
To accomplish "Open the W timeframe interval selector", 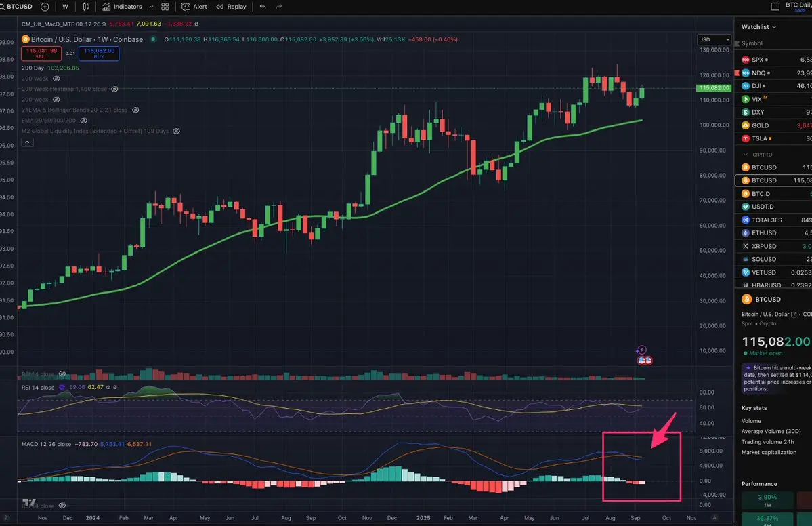I will coord(65,7).
